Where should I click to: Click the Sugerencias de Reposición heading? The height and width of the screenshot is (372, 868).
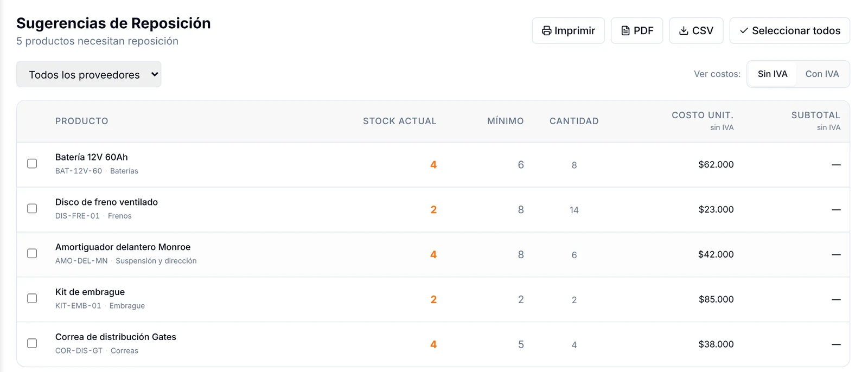(x=113, y=23)
